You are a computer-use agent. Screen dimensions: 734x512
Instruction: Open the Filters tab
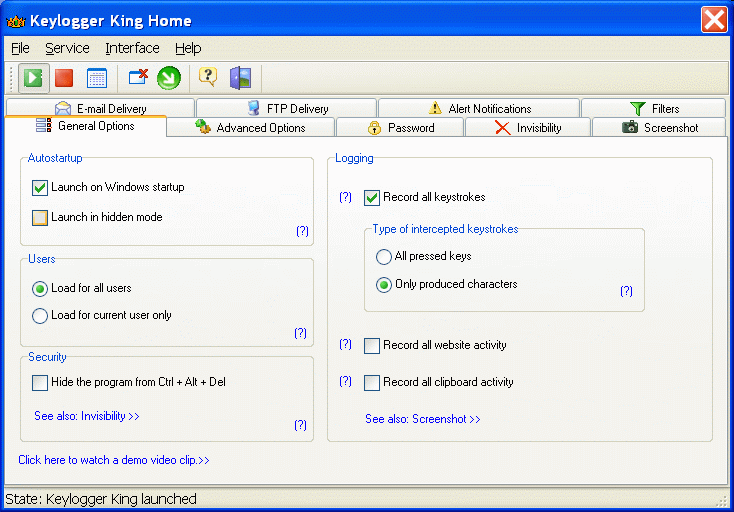click(653, 109)
